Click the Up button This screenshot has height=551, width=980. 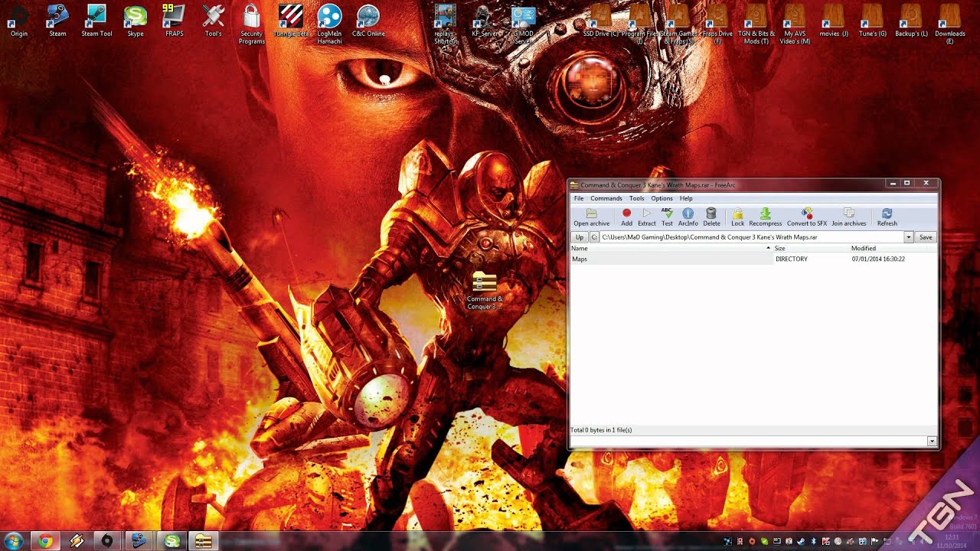click(x=580, y=237)
